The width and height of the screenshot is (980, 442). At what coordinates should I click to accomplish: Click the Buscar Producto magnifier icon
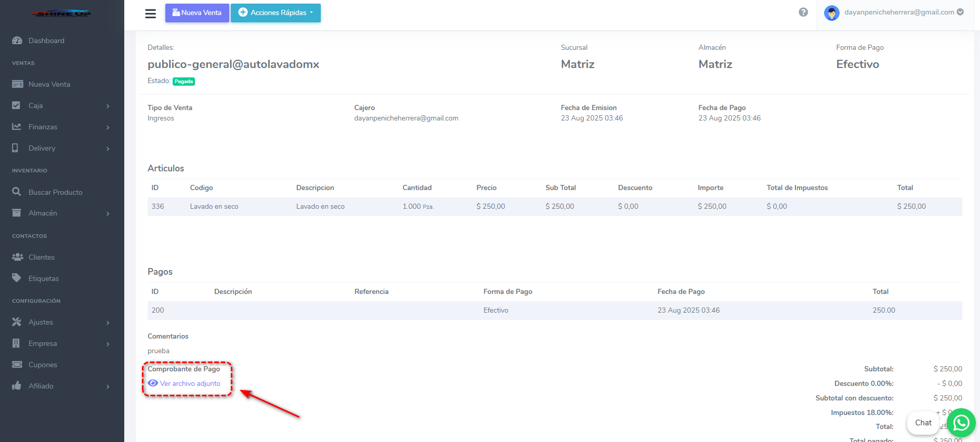(17, 192)
